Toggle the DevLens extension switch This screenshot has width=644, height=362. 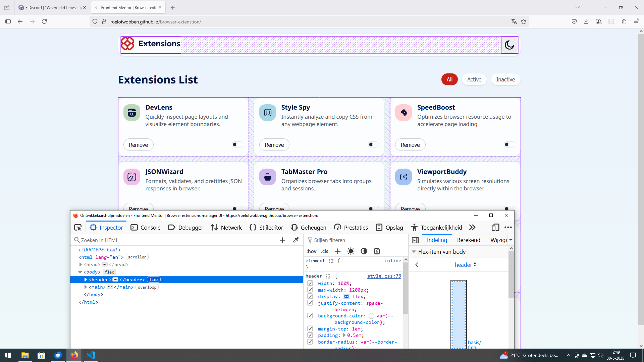pyautogui.click(x=237, y=144)
